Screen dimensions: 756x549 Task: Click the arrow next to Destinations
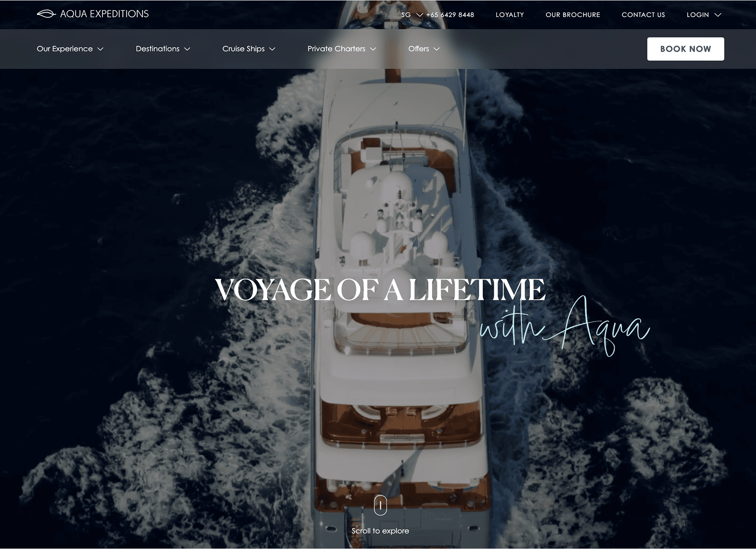click(x=187, y=49)
